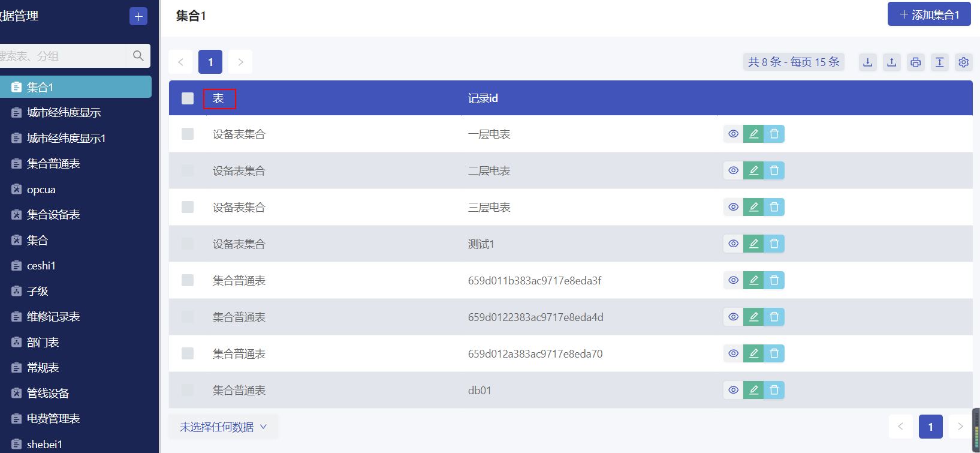The width and height of the screenshot is (980, 453).
Task: Click the print icon in toolbar
Action: click(x=916, y=62)
